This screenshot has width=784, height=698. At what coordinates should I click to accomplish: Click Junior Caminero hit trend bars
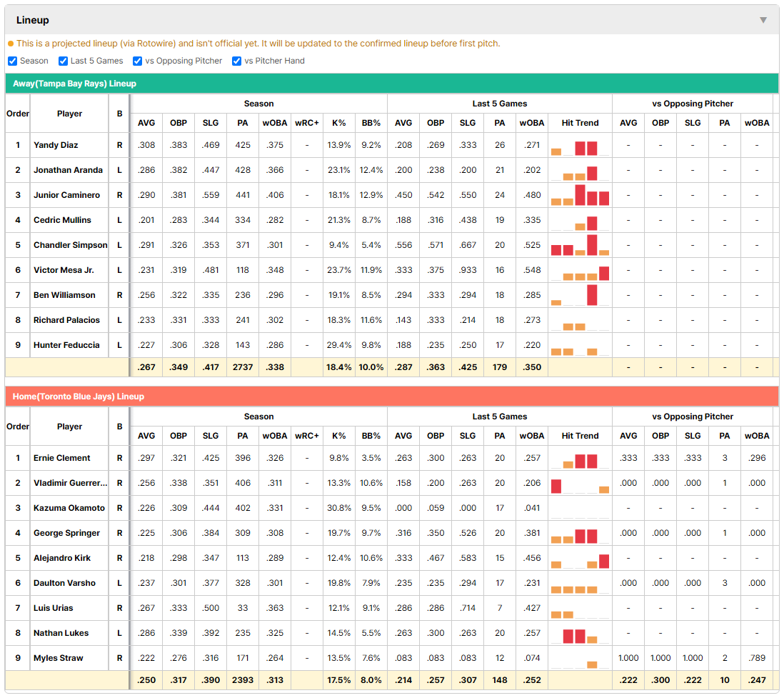(x=580, y=196)
